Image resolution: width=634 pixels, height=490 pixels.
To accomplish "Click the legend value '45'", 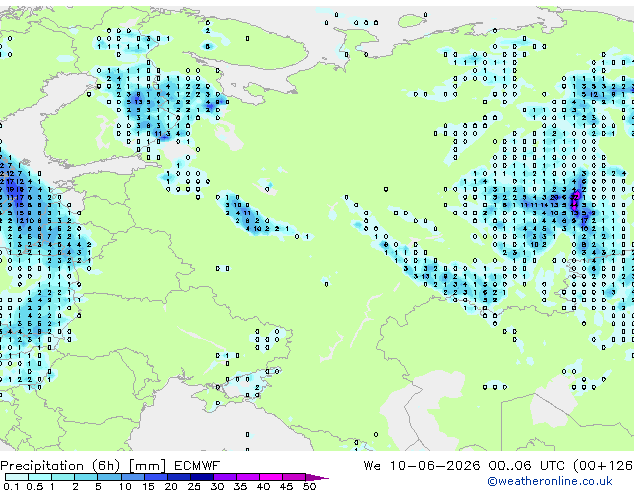I will 287,486.
